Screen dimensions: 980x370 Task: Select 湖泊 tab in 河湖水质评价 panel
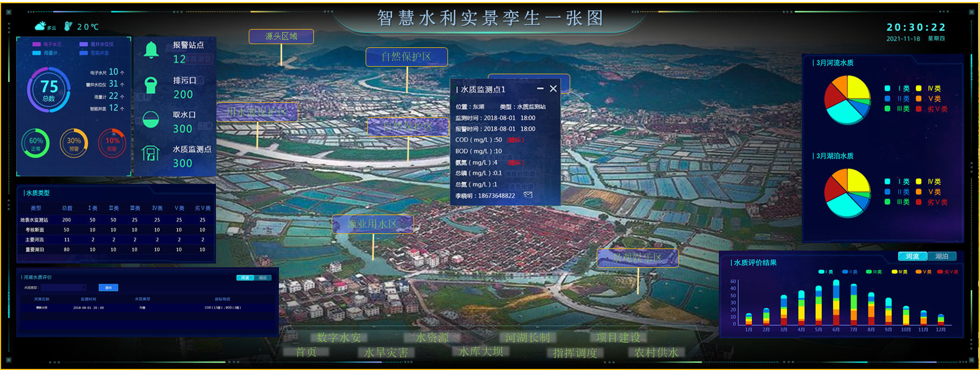263,278
